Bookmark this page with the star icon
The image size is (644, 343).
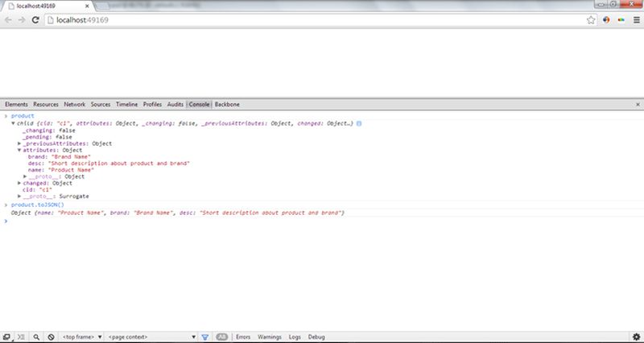click(x=591, y=19)
